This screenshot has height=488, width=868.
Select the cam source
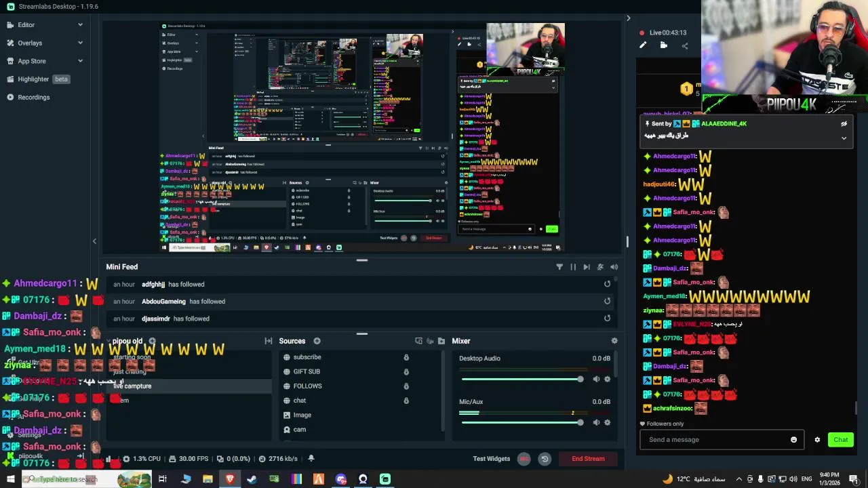tap(299, 430)
